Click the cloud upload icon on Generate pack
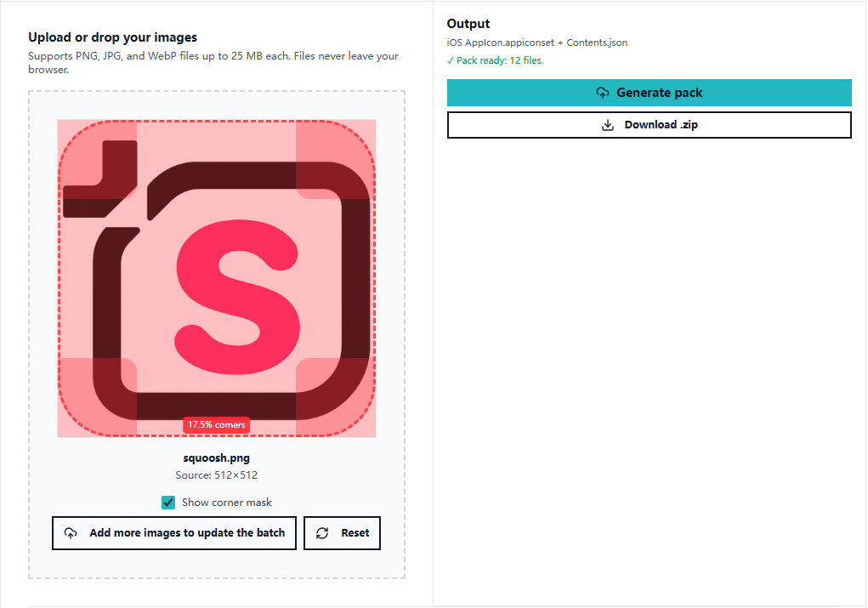 (x=603, y=93)
